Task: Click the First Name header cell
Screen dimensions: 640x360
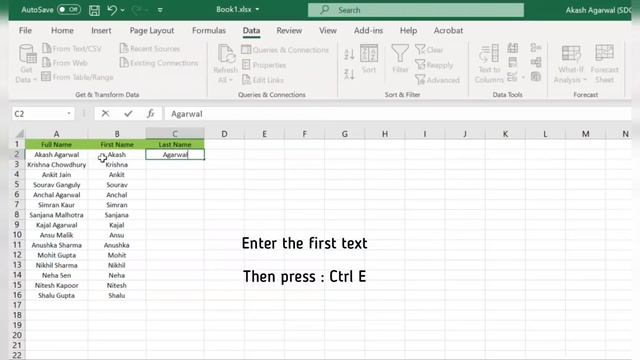Action: click(x=117, y=144)
